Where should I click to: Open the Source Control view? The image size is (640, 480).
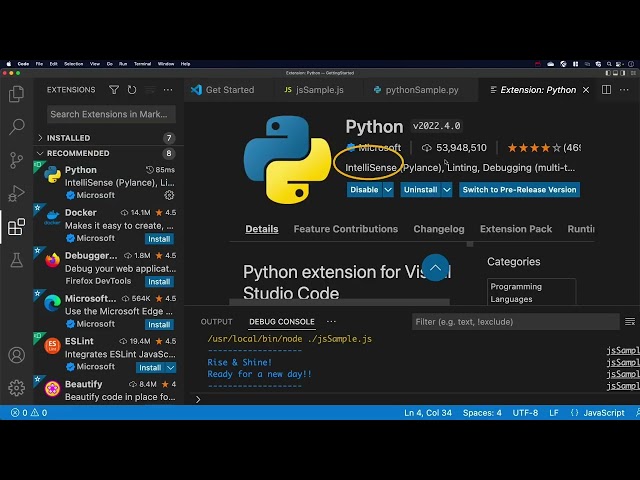[x=16, y=160]
